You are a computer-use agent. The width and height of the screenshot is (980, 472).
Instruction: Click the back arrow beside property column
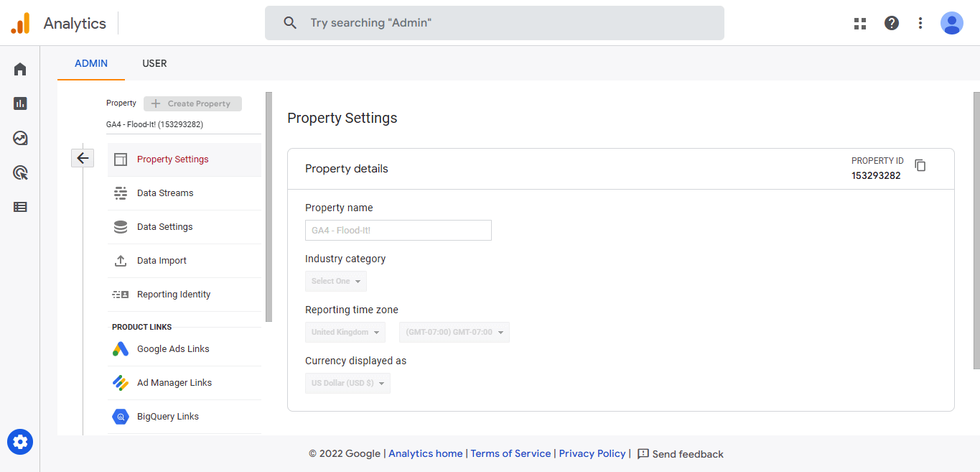(x=83, y=158)
